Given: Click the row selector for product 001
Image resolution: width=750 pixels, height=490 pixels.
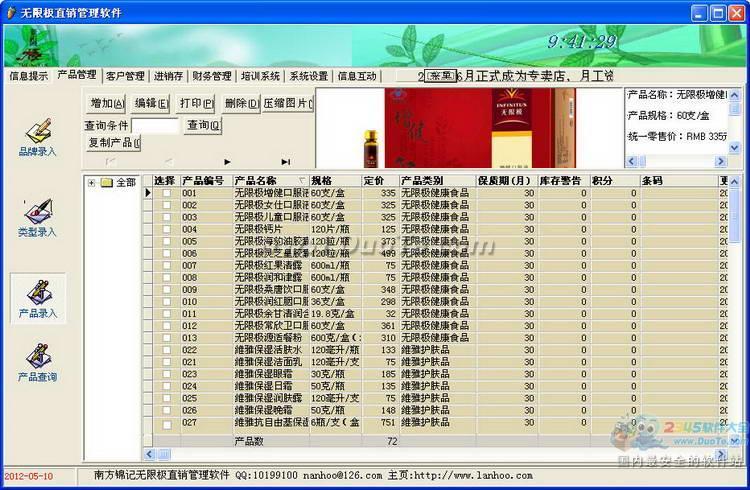Looking at the screenshot, I should (148, 193).
